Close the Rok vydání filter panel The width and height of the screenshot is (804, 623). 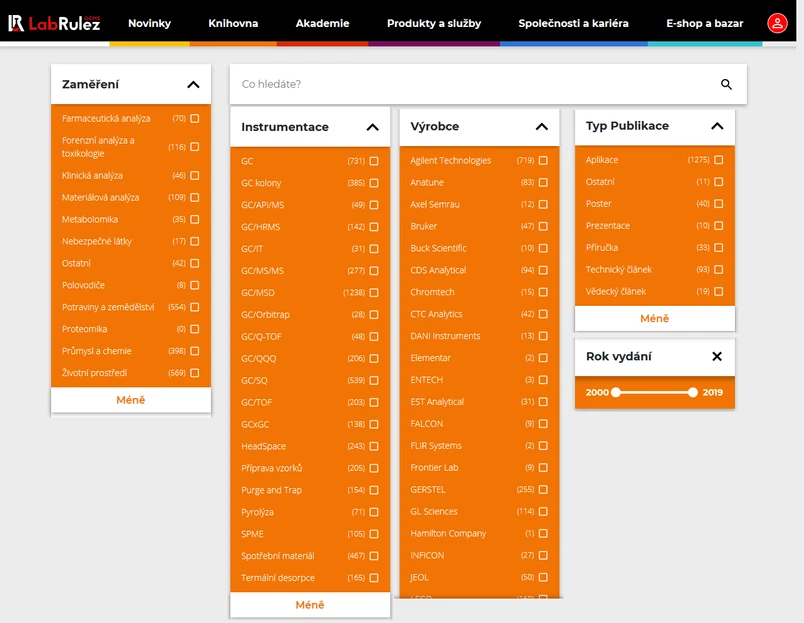coord(717,357)
